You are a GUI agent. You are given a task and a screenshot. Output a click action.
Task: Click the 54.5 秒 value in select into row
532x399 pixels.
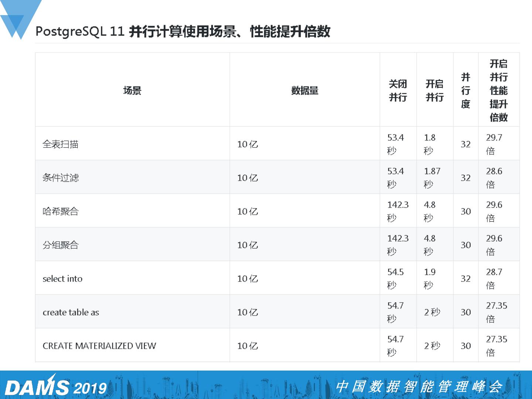[x=395, y=279]
